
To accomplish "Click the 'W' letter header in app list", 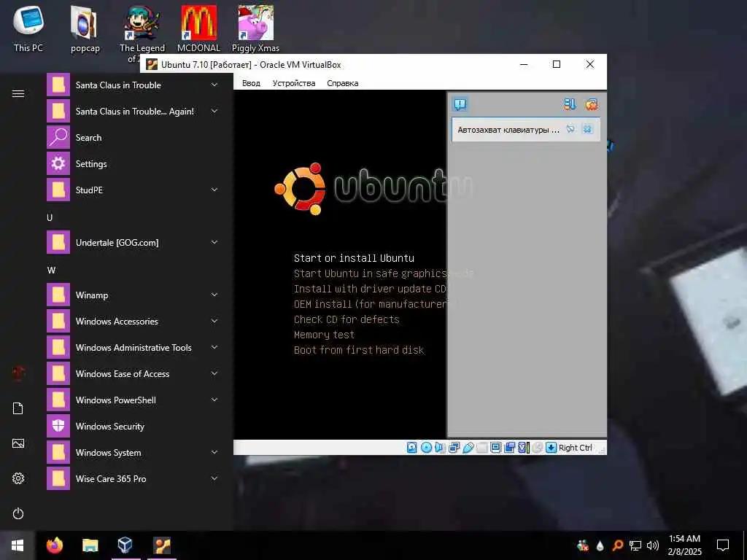I will point(51,270).
